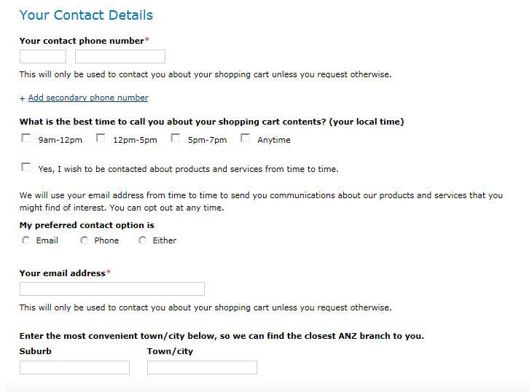The height and width of the screenshot is (392, 532).
Task: Choose Email as preferred contact option
Action: [26, 240]
